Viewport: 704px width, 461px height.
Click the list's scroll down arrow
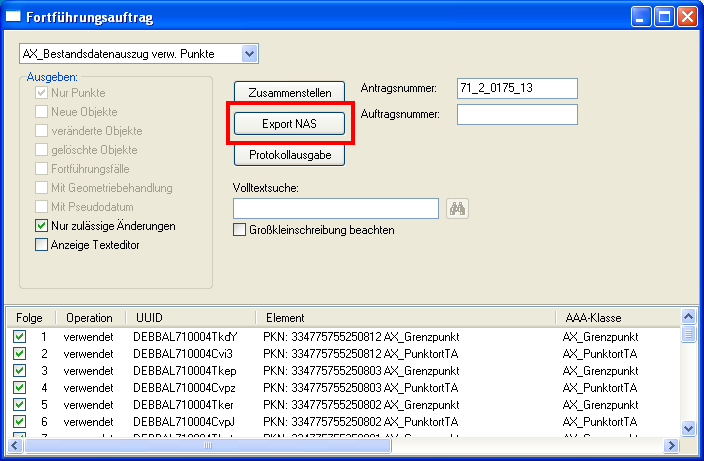click(x=687, y=428)
